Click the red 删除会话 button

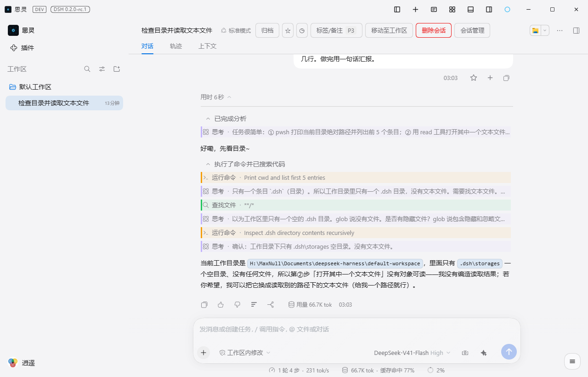[x=434, y=30]
